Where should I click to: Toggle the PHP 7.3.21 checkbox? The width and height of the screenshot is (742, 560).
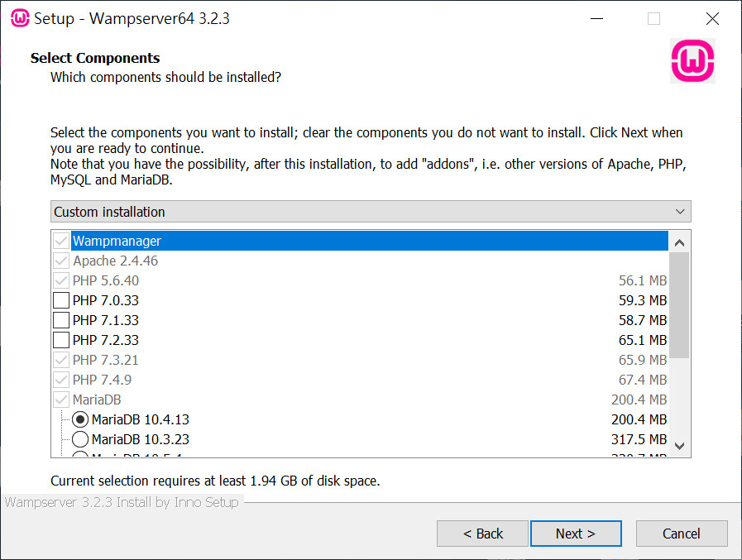(x=61, y=361)
